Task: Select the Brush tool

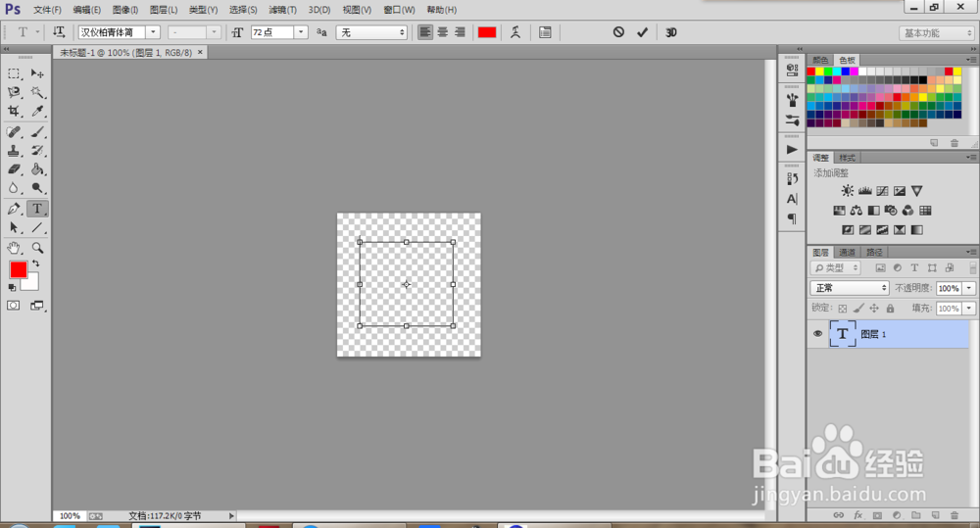Action: [x=37, y=132]
